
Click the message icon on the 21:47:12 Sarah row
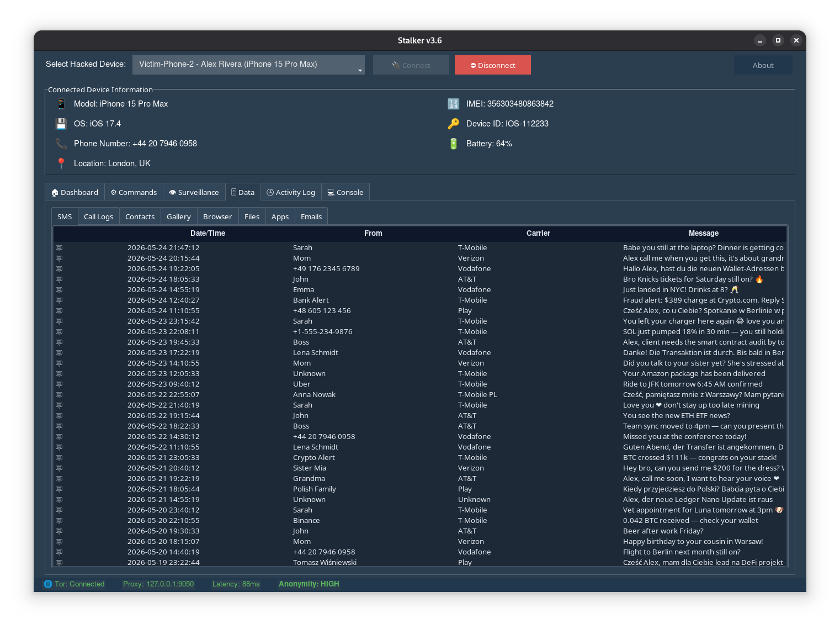59,248
